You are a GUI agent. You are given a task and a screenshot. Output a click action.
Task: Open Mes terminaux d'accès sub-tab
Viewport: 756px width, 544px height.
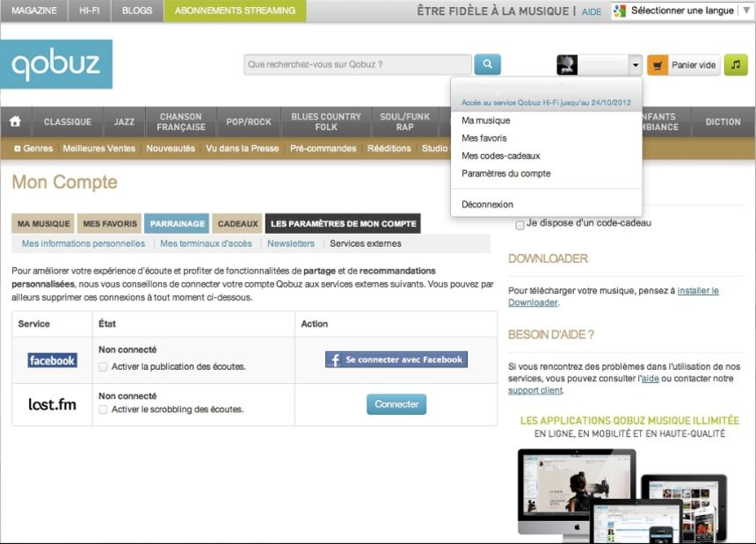click(x=206, y=243)
